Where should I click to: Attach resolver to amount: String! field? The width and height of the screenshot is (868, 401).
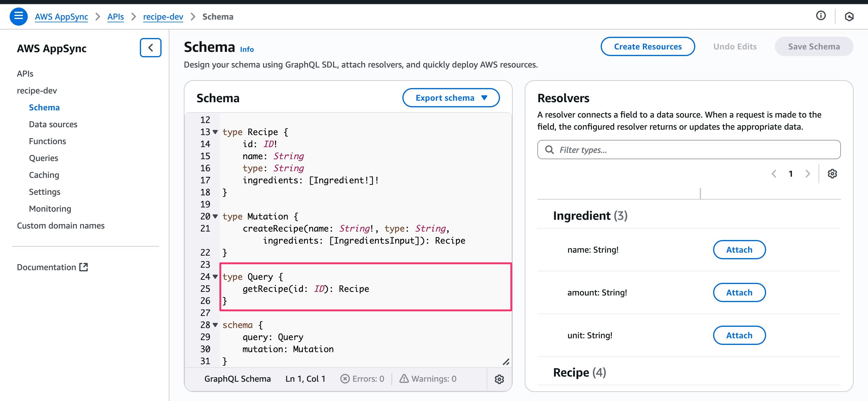coord(739,292)
